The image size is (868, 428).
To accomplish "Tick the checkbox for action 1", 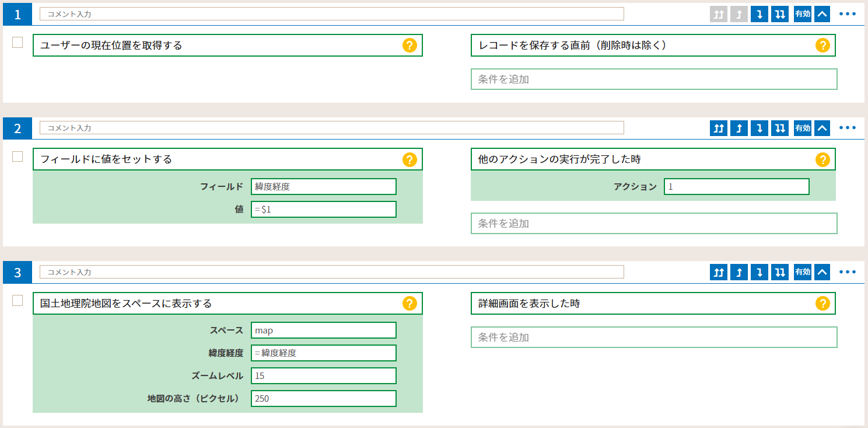I will [x=17, y=42].
